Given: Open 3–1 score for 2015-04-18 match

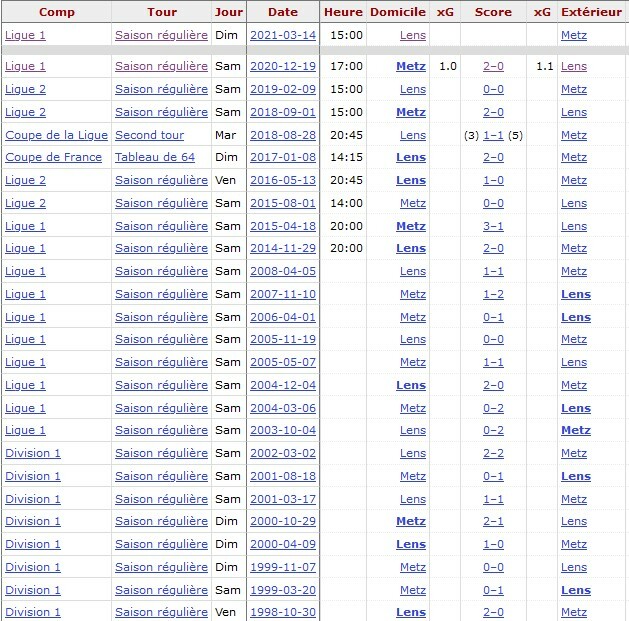Looking at the screenshot, I should pos(493,226).
